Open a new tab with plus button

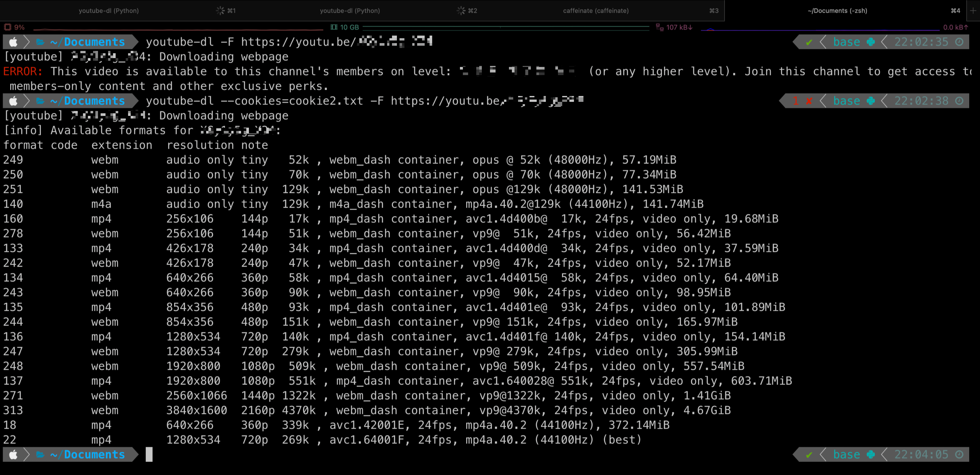coord(973,11)
